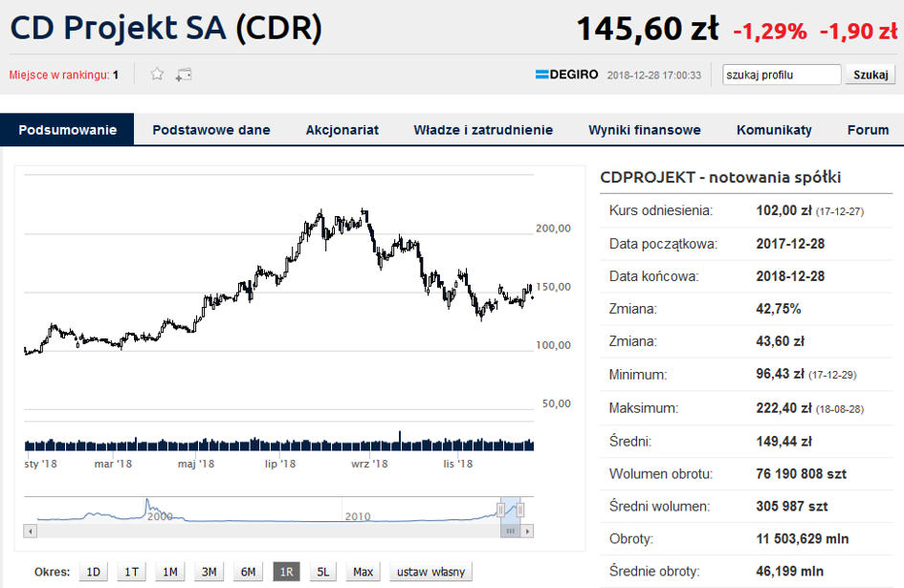This screenshot has width=904, height=588.
Task: Select the 5L period option
Action: coord(323,572)
